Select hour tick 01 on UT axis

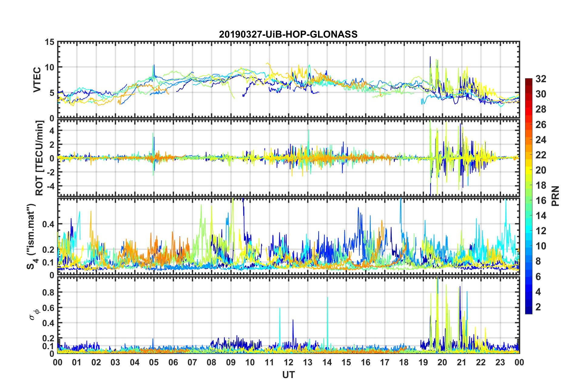(77, 362)
